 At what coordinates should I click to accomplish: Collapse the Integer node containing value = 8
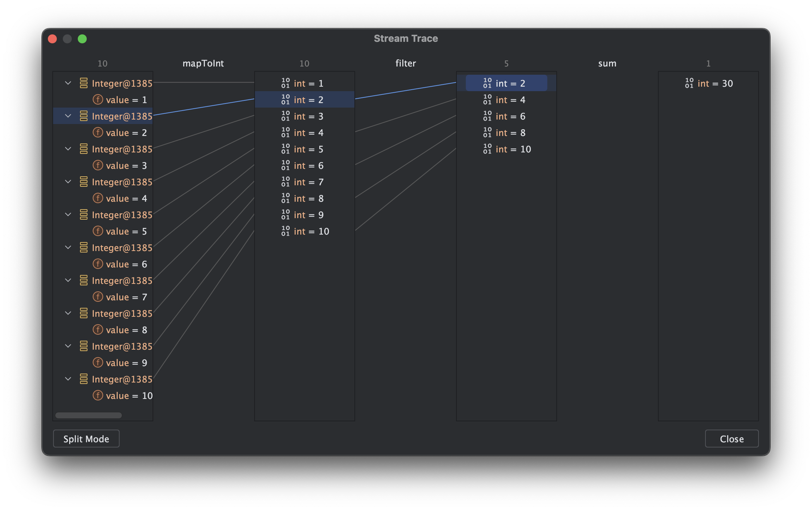tap(68, 313)
